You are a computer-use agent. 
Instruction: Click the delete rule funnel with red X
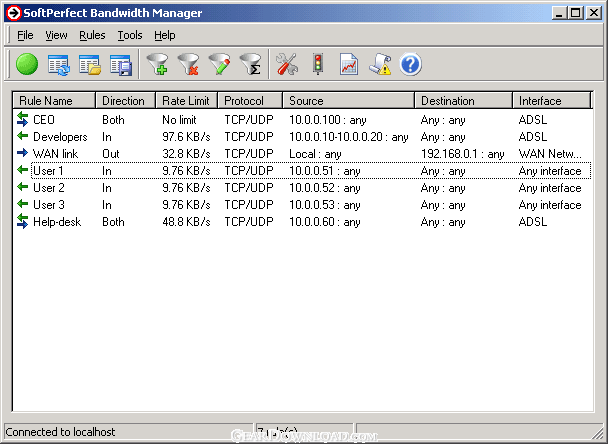pyautogui.click(x=188, y=64)
